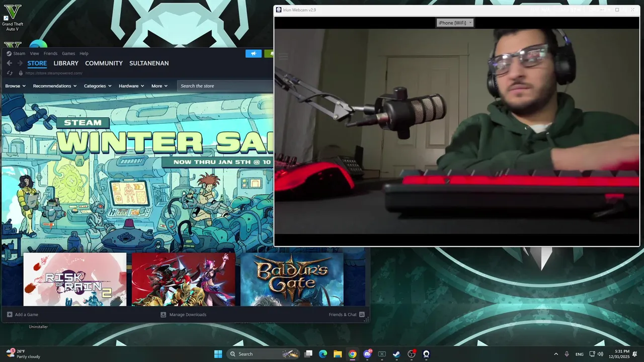Expand the Browse dropdown
The height and width of the screenshot is (362, 644).
point(15,86)
